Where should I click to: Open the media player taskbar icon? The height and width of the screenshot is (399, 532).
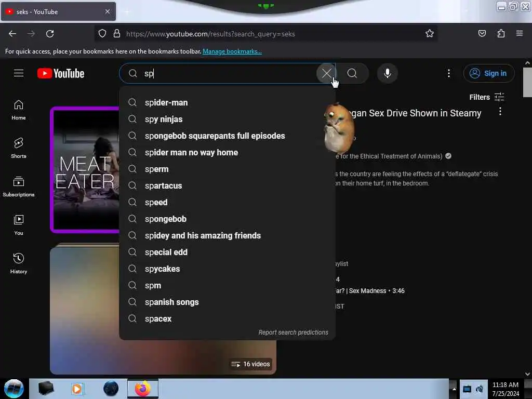coord(77,389)
